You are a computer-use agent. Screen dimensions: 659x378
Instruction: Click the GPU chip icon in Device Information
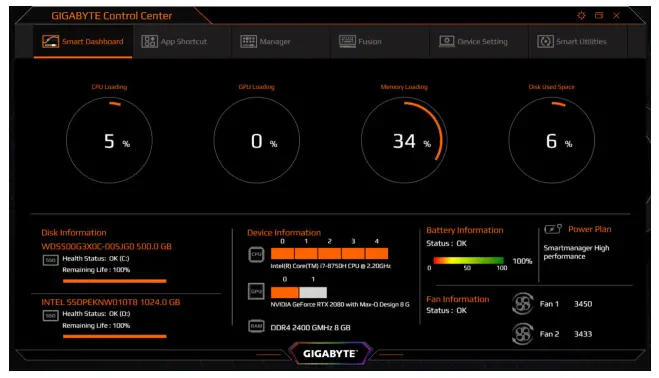pyautogui.click(x=256, y=291)
